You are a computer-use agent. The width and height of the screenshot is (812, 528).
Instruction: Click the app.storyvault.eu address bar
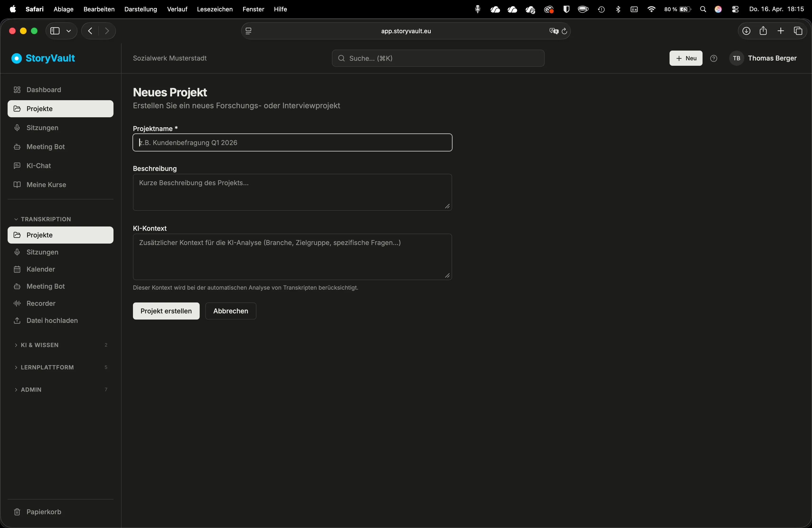coord(406,31)
